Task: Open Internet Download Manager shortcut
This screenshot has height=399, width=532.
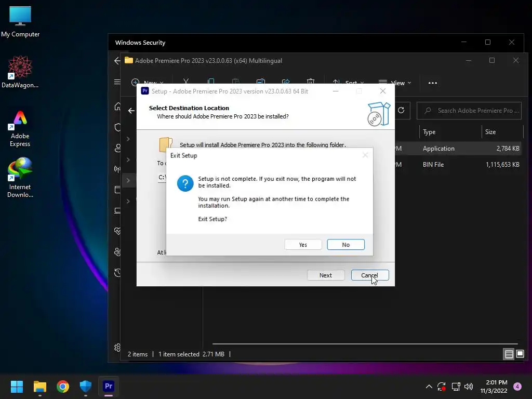Action: coord(20,178)
